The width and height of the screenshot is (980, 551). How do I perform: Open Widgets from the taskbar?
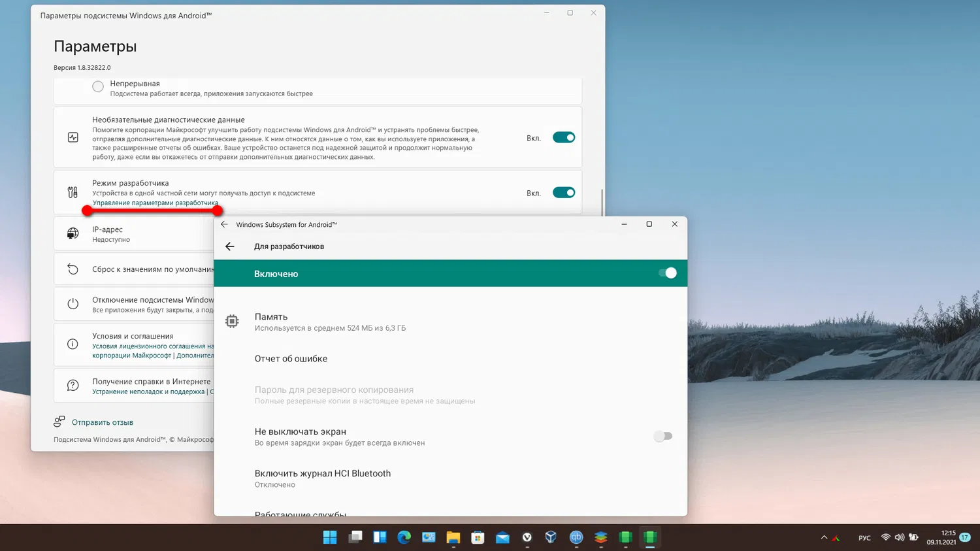pos(380,537)
